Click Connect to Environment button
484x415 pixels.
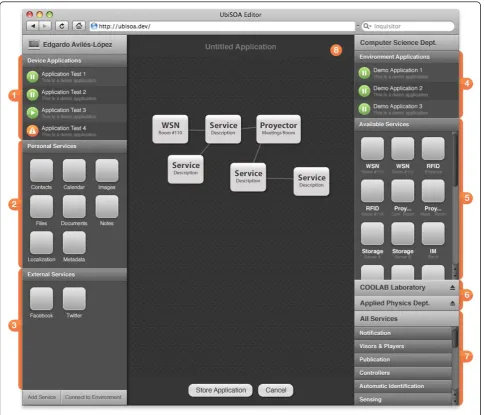93,397
